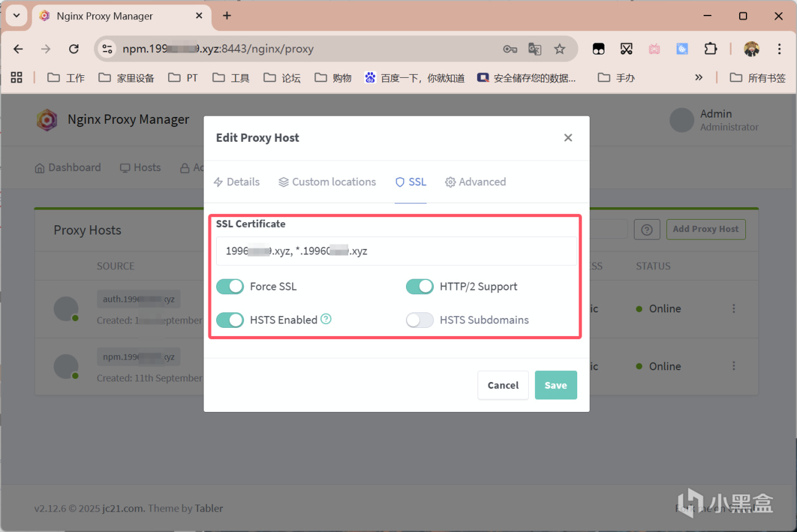
Task: Toggle the HTTP/2 Support switch
Action: [x=420, y=286]
